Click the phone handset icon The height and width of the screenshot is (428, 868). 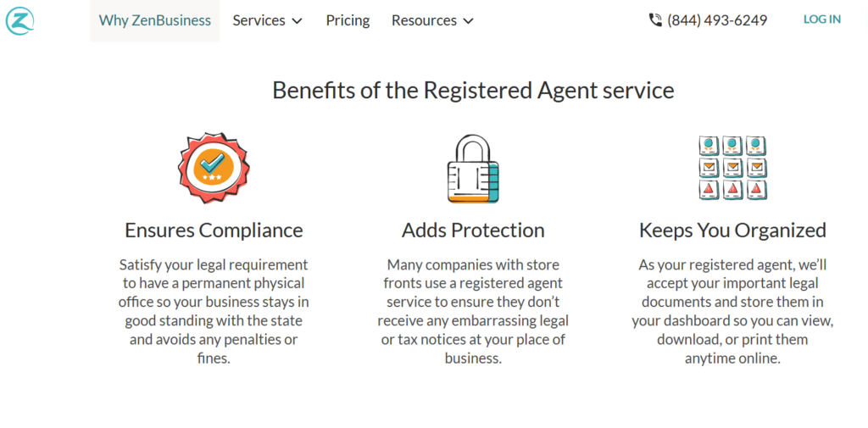click(x=655, y=20)
